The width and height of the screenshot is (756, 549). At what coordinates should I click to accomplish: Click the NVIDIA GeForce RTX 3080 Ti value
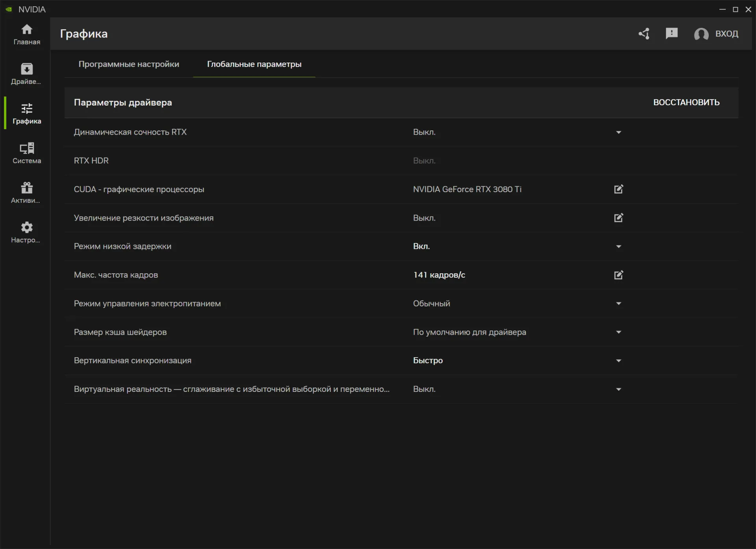[x=467, y=189]
